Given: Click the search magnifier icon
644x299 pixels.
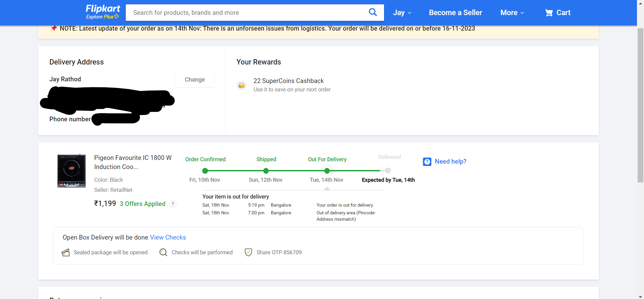Looking at the screenshot, I should (x=373, y=12).
